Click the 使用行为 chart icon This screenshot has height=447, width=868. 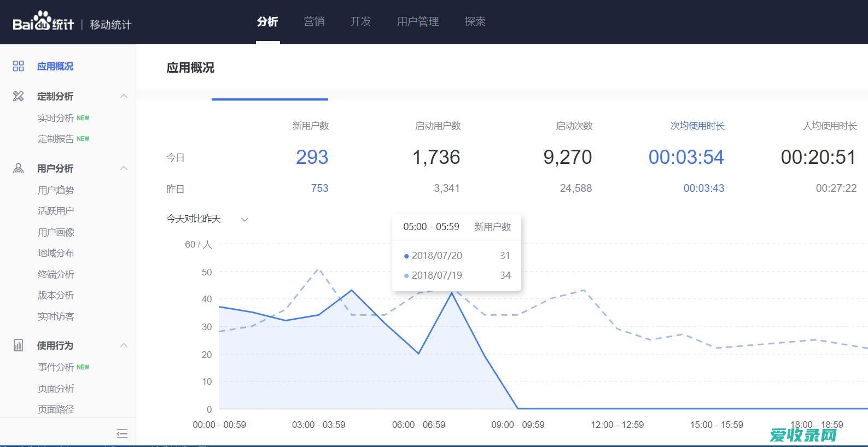tap(19, 345)
